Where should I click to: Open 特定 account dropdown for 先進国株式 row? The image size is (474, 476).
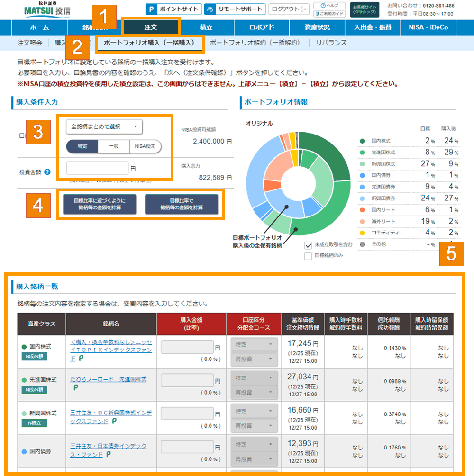254,378
